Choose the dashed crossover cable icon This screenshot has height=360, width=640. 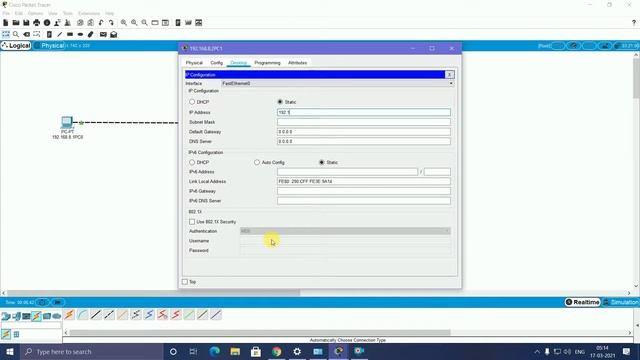pyautogui.click(x=109, y=315)
